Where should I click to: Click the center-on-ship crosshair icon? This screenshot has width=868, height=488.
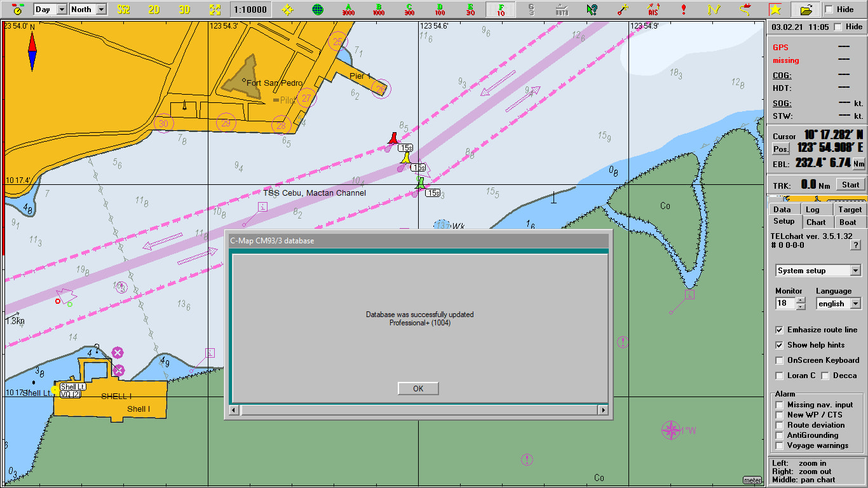(x=287, y=10)
